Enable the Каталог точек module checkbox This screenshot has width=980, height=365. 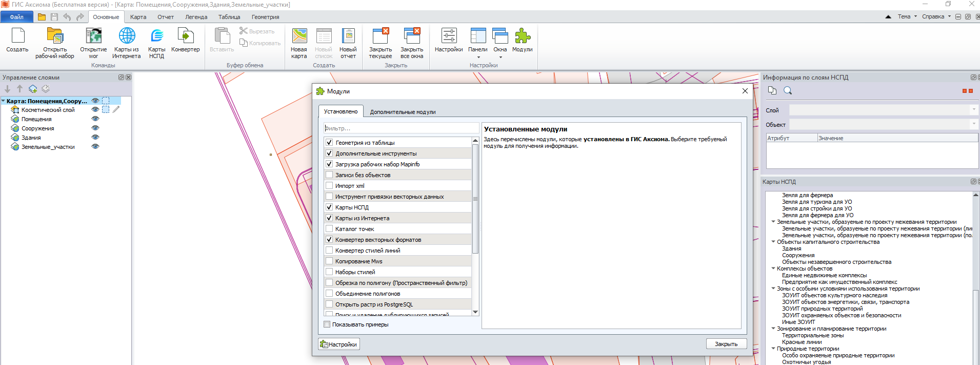coord(329,229)
